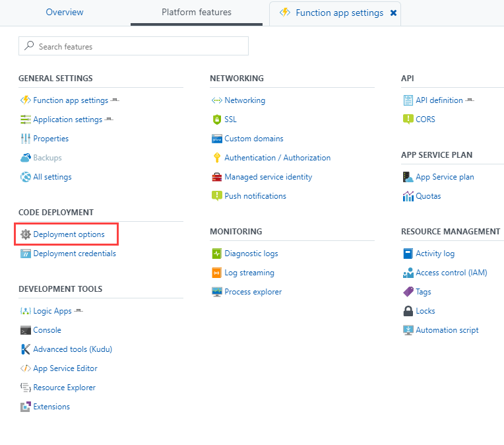Open Deployment credentials link
Image resolution: width=504 pixels, height=445 pixels.
pyautogui.click(x=75, y=254)
